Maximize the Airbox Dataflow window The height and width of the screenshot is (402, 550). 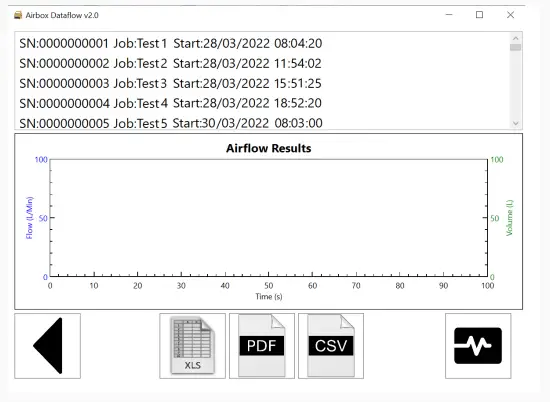pos(479,15)
